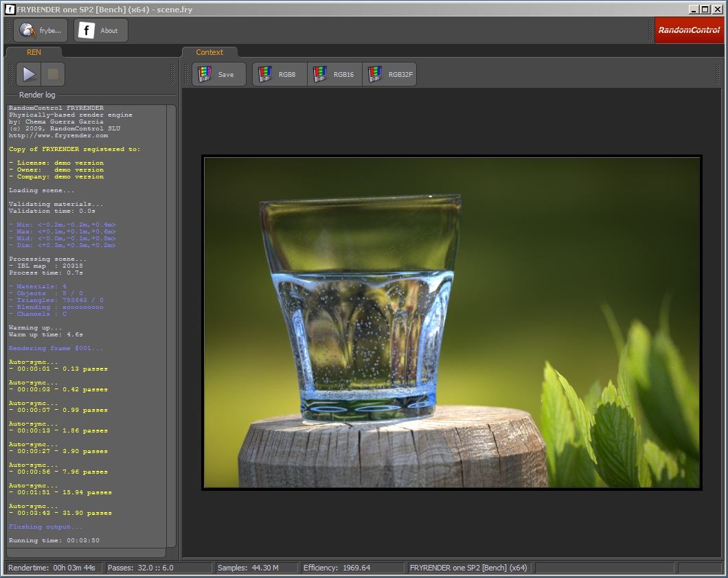This screenshot has width=728, height=578.
Task: Choose the RGB16 output format
Action: (334, 74)
